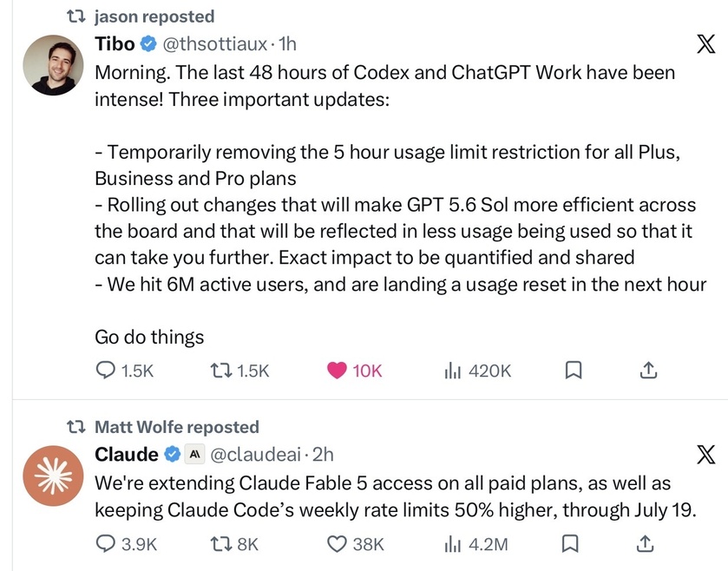Repost Tibo's Codex update post
This screenshot has width=728, height=571.
coord(239,371)
